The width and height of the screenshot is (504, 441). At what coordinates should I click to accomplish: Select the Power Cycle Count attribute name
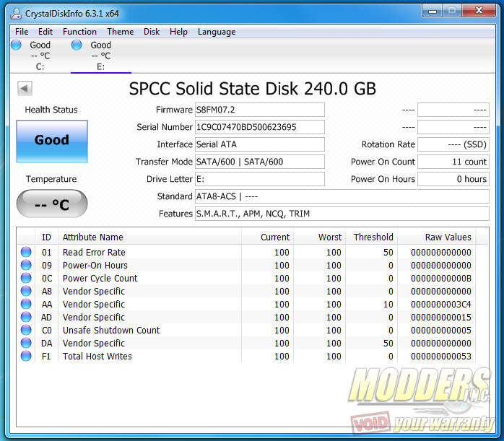tap(100, 278)
